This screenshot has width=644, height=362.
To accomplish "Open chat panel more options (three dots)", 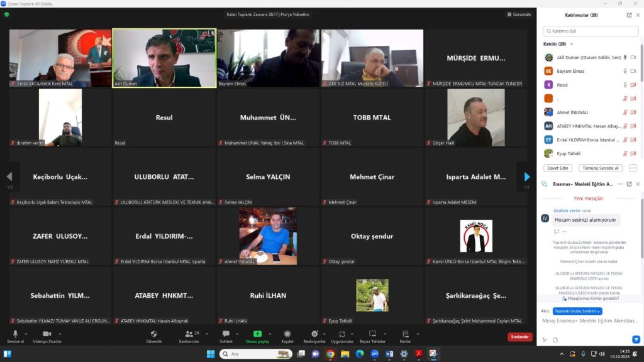I will 620,184.
